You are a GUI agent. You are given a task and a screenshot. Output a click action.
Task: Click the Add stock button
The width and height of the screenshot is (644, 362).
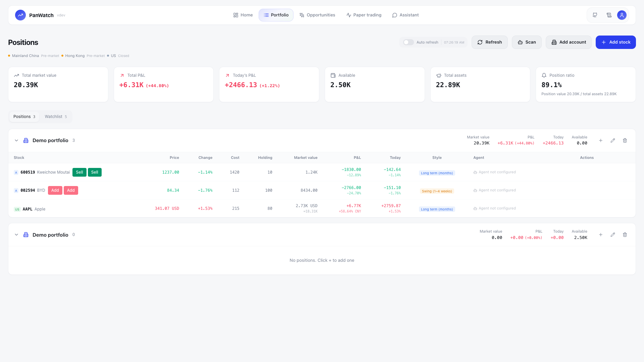(616, 42)
